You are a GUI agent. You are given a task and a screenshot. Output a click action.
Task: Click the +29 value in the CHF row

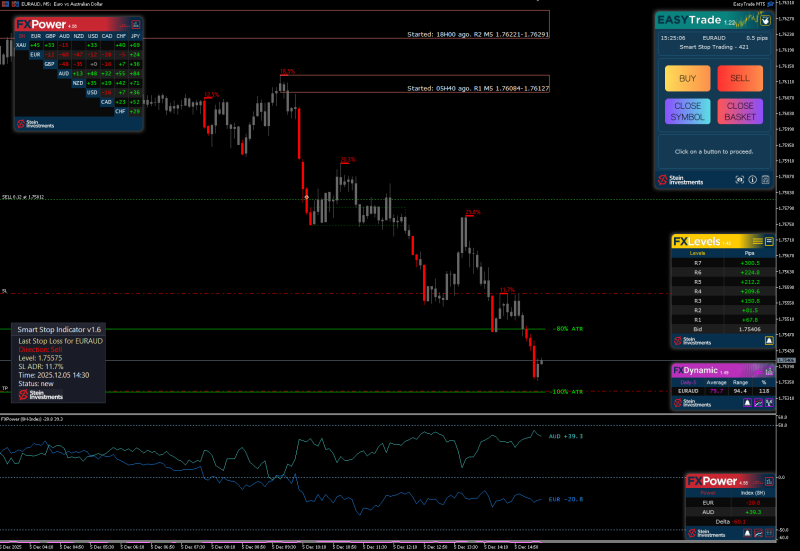click(135, 111)
